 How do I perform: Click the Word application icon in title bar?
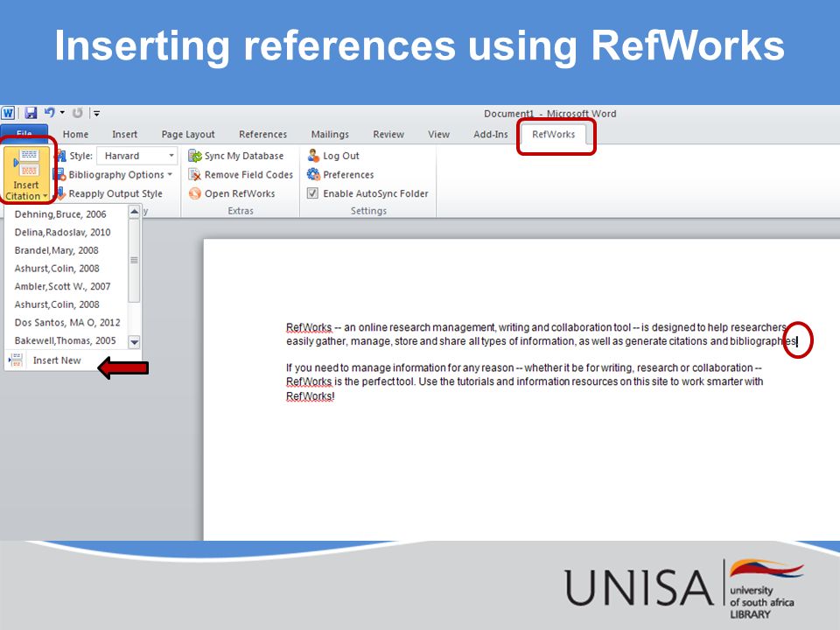[x=8, y=113]
